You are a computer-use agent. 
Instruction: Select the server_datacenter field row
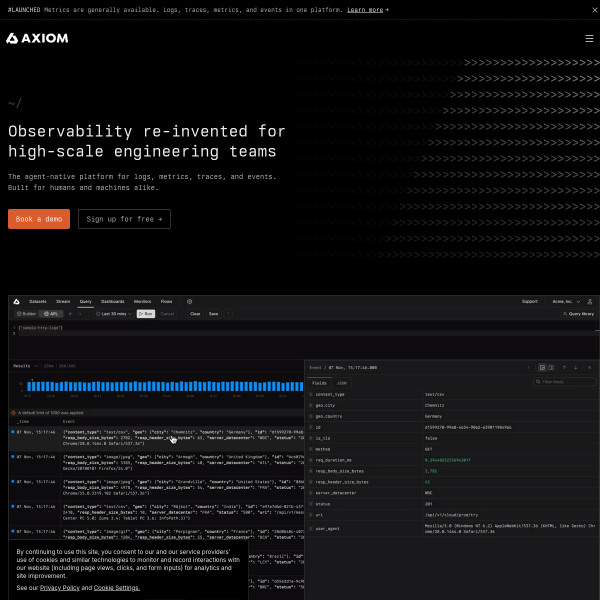[452, 493]
